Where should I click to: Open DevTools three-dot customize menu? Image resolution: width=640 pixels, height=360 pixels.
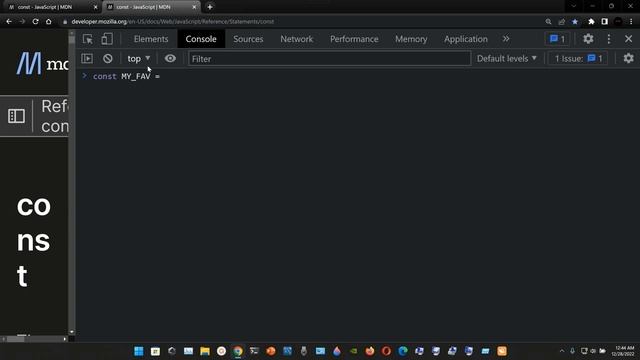[609, 39]
